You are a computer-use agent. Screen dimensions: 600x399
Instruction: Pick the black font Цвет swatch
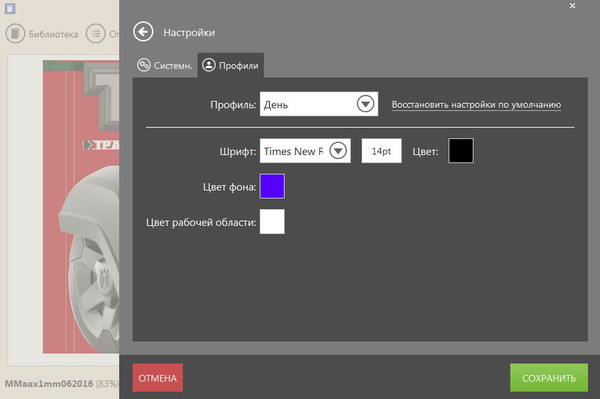(461, 151)
